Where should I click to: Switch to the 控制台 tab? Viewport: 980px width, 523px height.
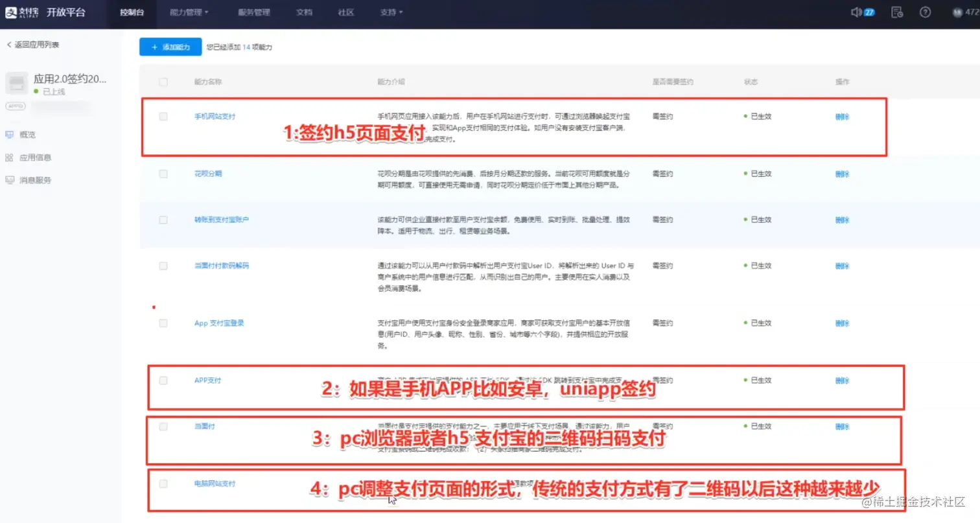pos(132,12)
